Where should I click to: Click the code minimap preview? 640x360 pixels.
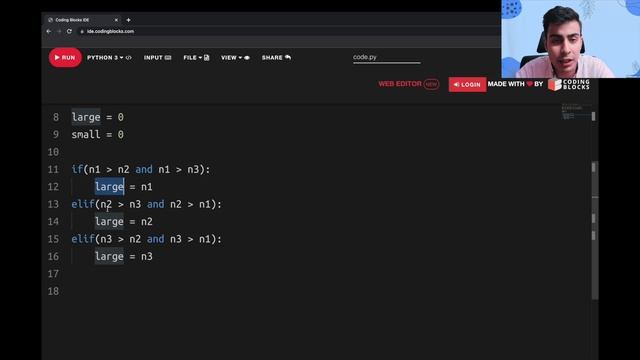576,112
